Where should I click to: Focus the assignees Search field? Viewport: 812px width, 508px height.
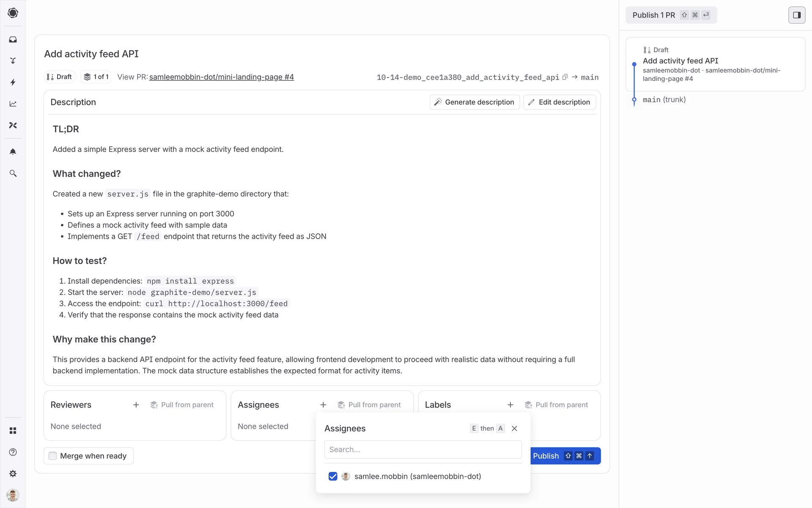pos(423,450)
